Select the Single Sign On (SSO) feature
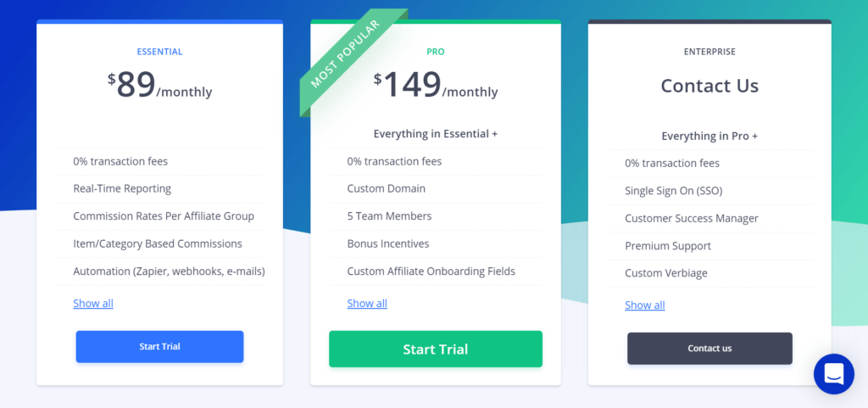The height and width of the screenshot is (408, 868). click(x=673, y=191)
